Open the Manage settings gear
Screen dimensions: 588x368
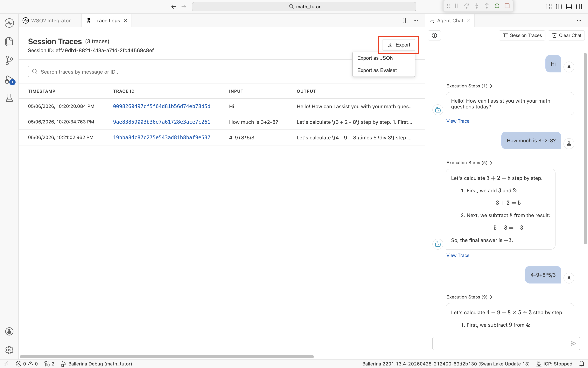9,350
